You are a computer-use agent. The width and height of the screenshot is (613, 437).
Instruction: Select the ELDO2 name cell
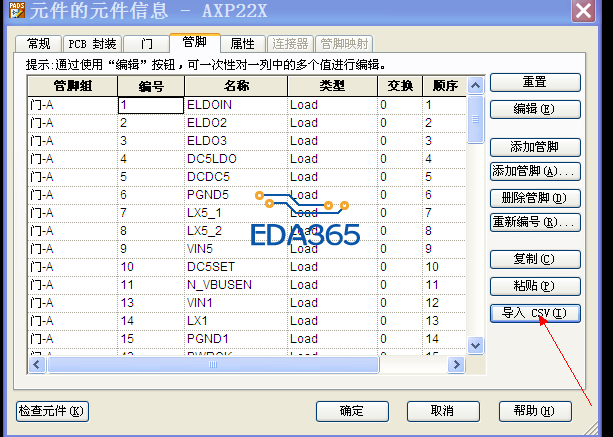tap(236, 123)
